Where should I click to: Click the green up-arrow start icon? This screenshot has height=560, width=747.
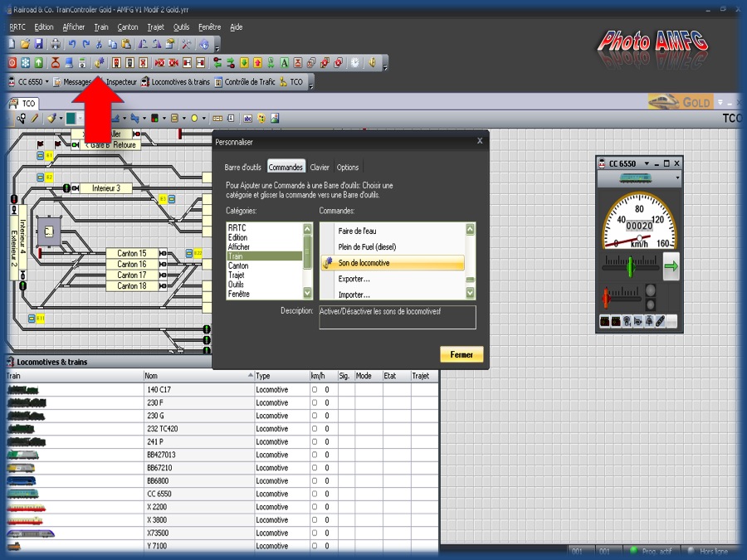click(x=38, y=62)
